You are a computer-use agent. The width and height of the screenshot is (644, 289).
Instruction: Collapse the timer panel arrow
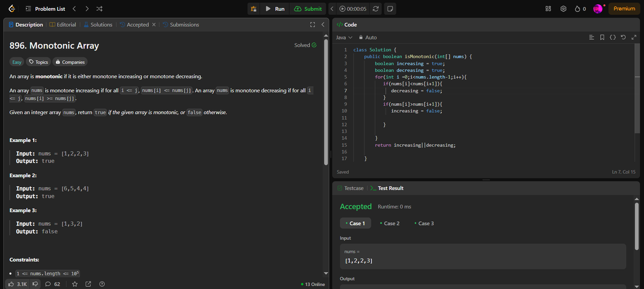pyautogui.click(x=333, y=9)
